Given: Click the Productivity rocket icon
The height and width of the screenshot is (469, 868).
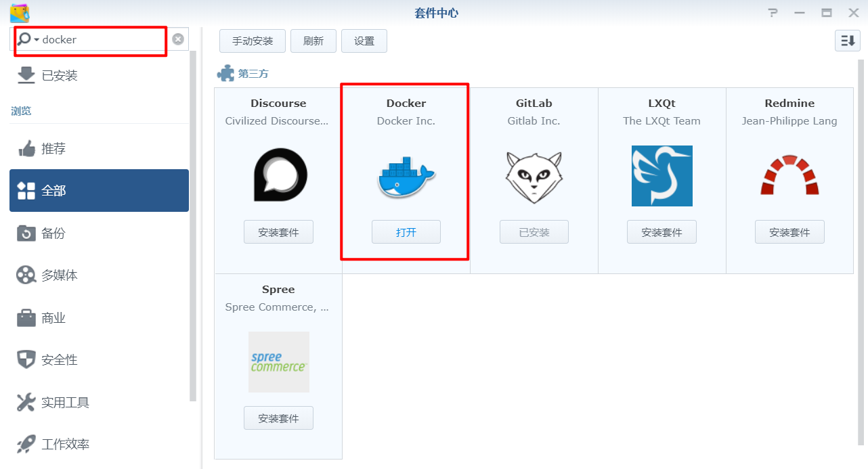Looking at the screenshot, I should pos(26,445).
